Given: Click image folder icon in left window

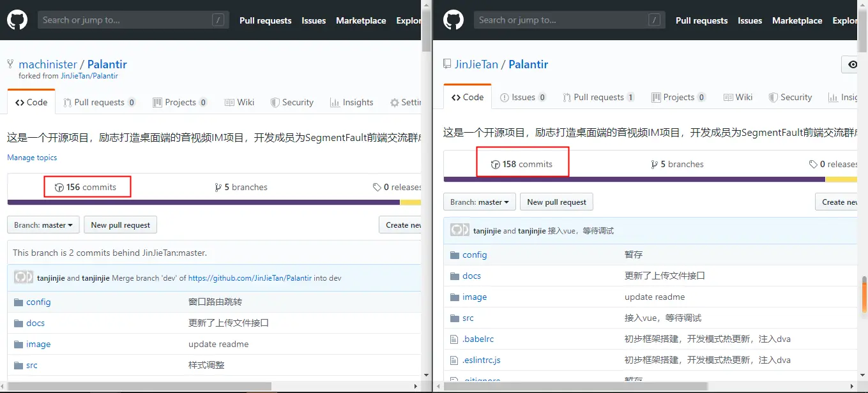Looking at the screenshot, I should pyautogui.click(x=17, y=344).
